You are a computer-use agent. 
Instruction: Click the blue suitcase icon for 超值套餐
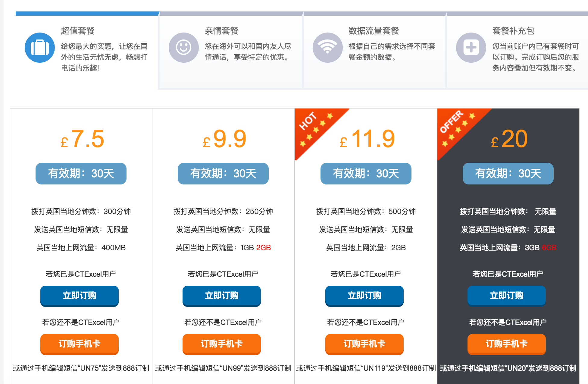pos(40,48)
